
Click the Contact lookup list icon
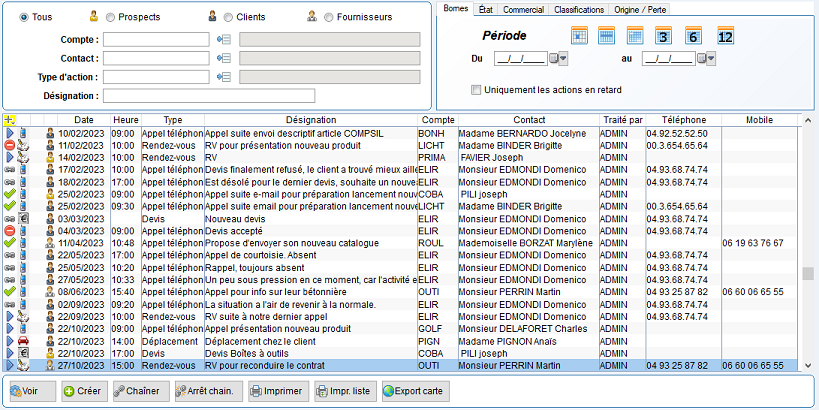coord(223,58)
